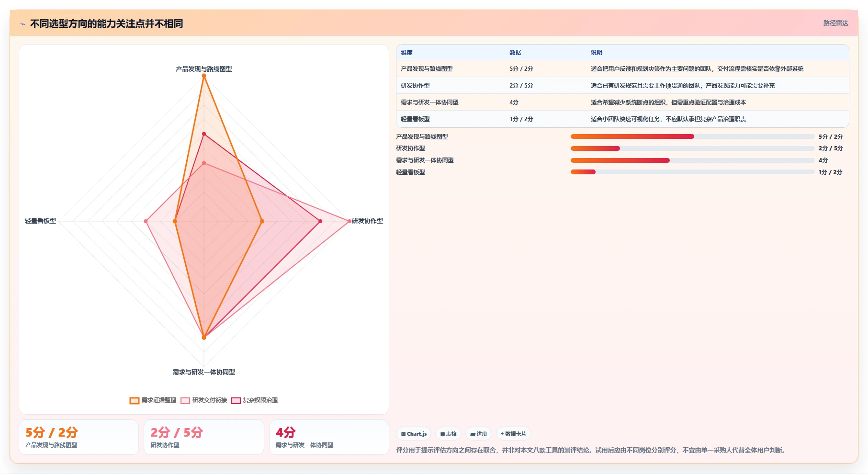Toggle the 复杂权限治理 legend series

(255, 400)
